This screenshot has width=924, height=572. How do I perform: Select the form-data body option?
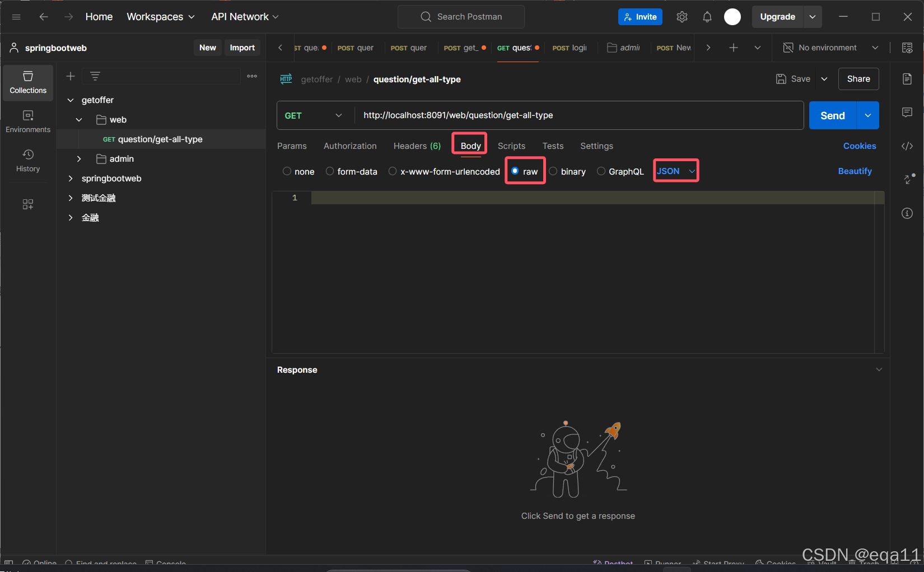click(330, 171)
